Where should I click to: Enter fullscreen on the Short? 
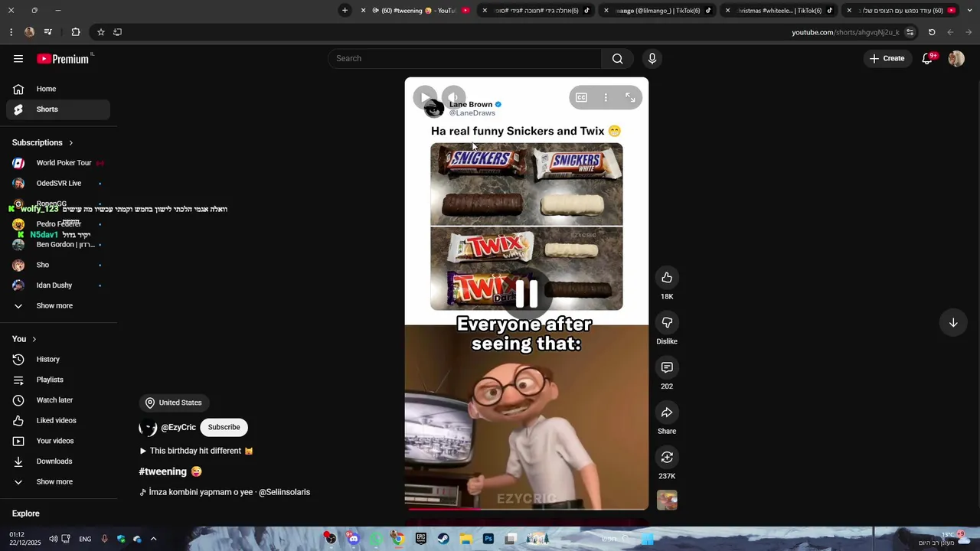click(630, 97)
